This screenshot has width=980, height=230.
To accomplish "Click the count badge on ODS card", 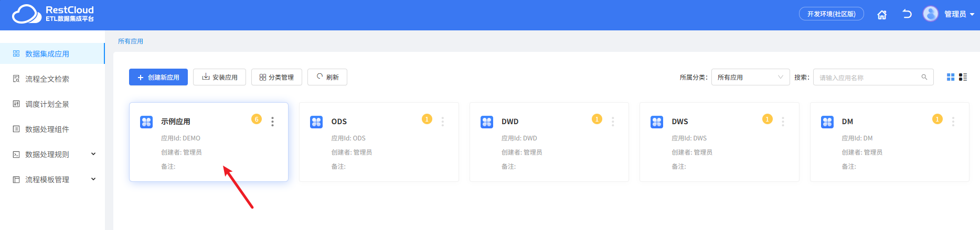I will pos(427,119).
